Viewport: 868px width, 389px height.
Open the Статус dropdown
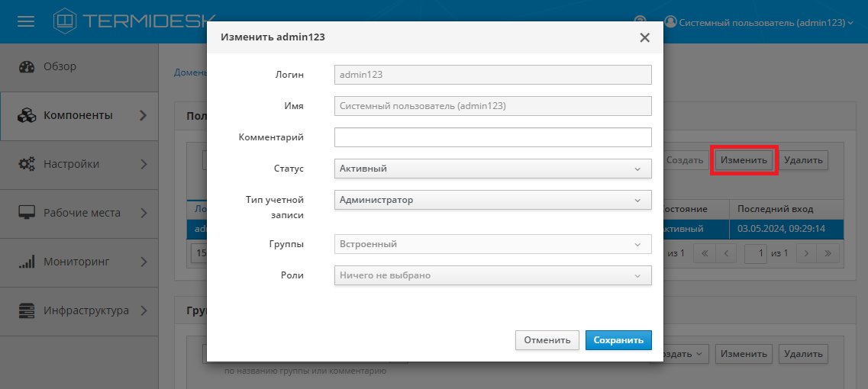492,169
